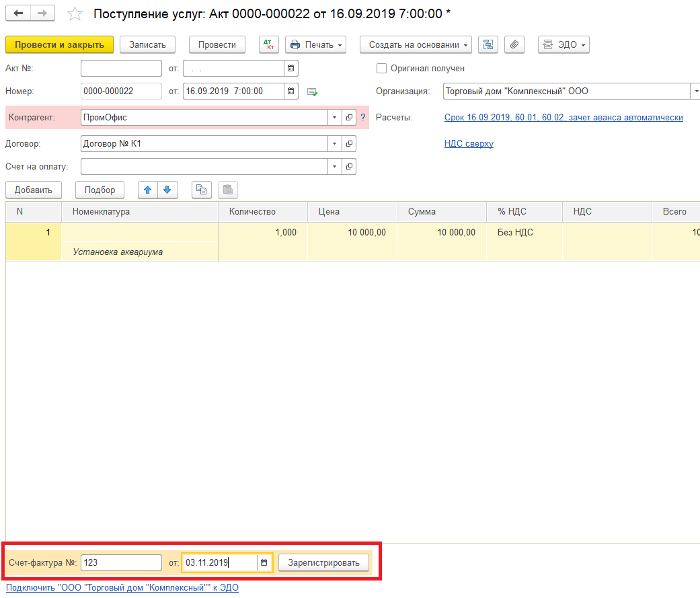
Task: Click the Записать button
Action: 147,44
